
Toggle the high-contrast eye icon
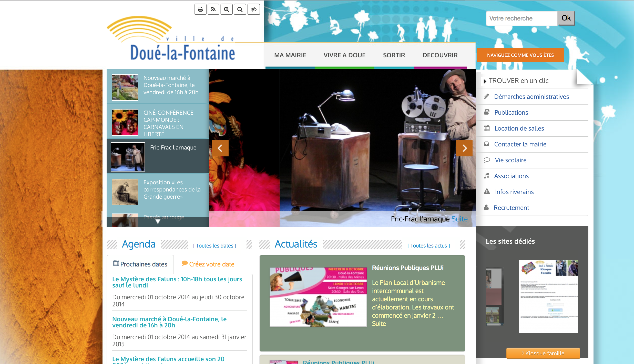click(253, 9)
